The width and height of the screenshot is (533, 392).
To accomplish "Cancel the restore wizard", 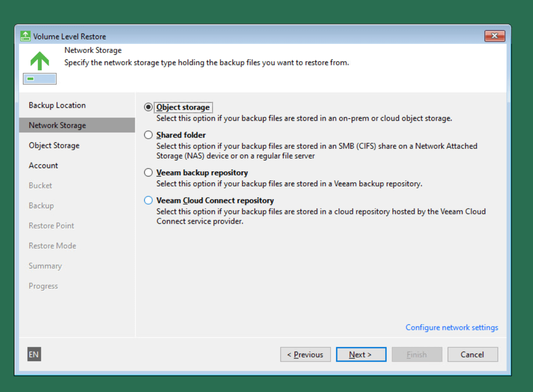I will 472,355.
